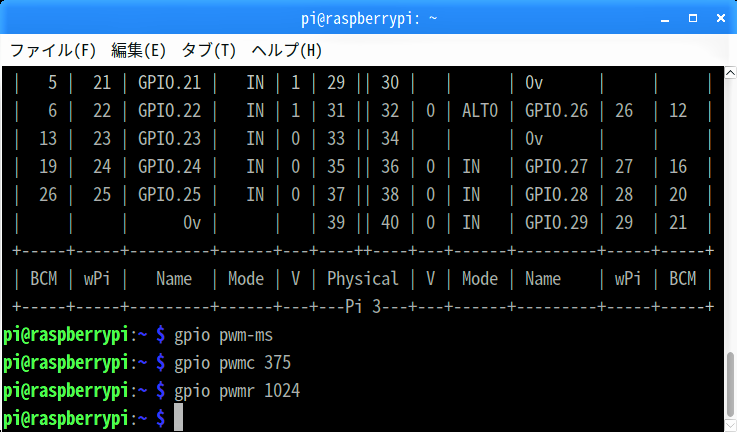Viewport: 737px width, 432px height.
Task: Click the 'gpio pwmr 1024' command text
Action: (x=236, y=390)
